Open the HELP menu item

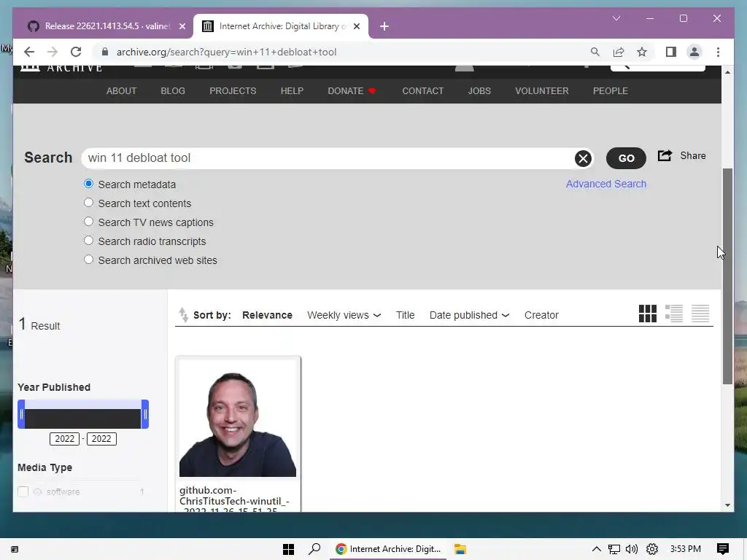292,91
